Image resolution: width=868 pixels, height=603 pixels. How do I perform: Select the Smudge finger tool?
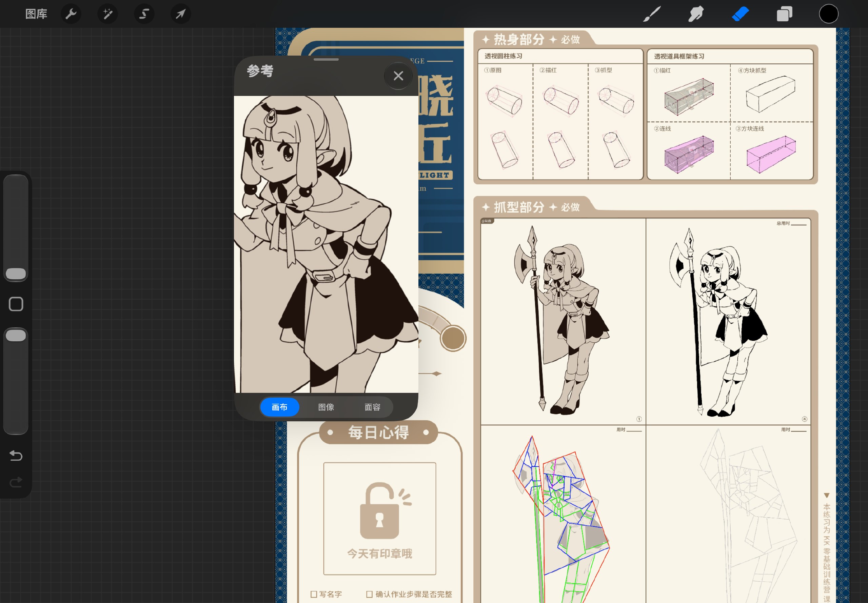pyautogui.click(x=696, y=14)
